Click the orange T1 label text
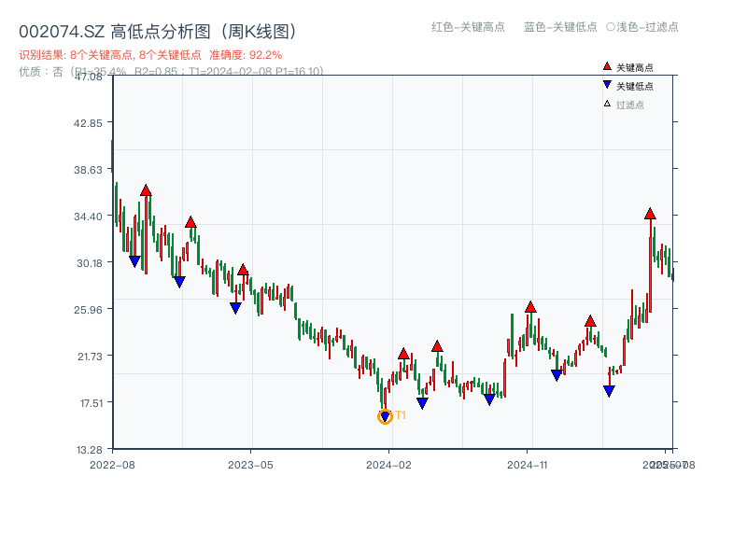 pos(401,415)
